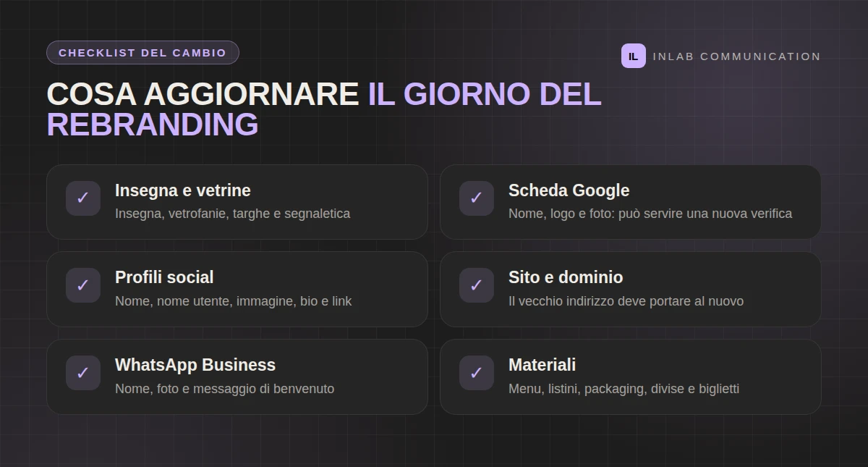
Task: Click the Profili social title
Action: pyautogui.click(x=164, y=277)
